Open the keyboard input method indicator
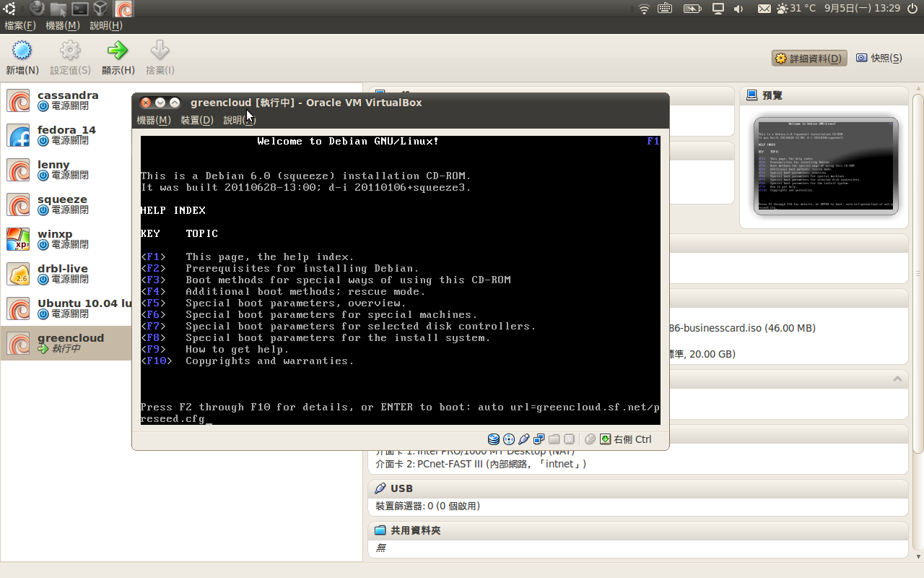This screenshot has height=578, width=924. tap(665, 9)
